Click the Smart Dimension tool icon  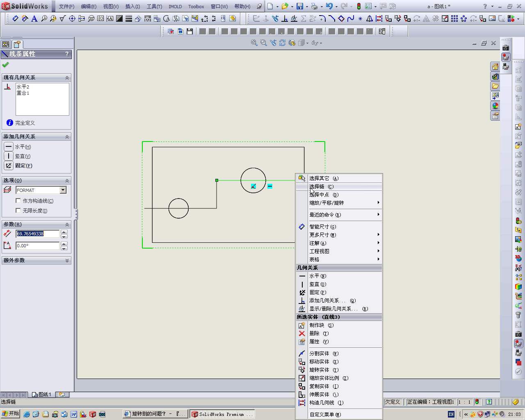[x=15, y=18]
